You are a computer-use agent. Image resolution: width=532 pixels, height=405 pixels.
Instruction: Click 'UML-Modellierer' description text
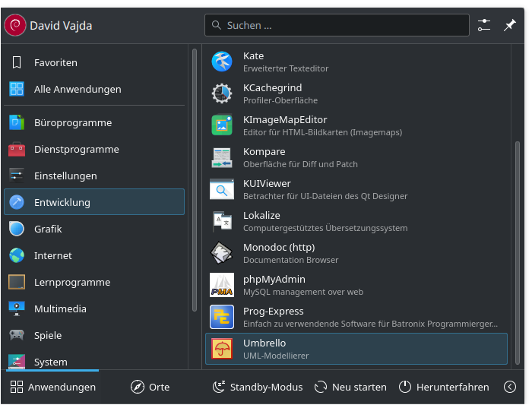(276, 356)
